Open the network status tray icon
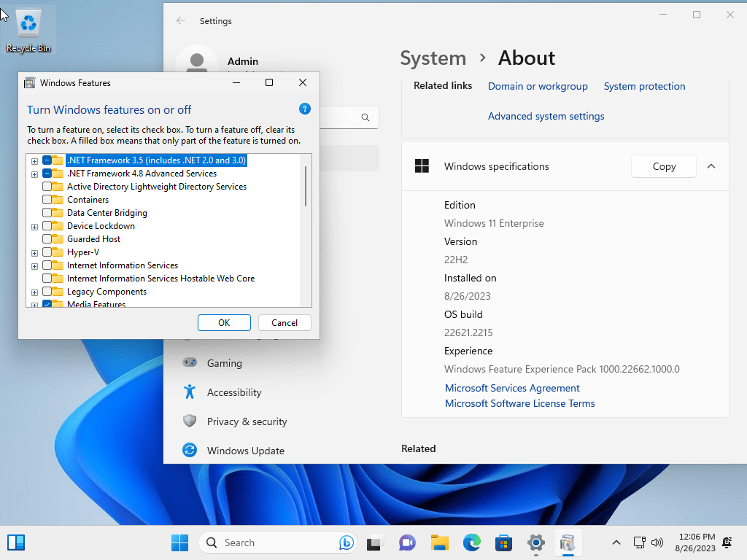The image size is (747, 560). point(639,542)
